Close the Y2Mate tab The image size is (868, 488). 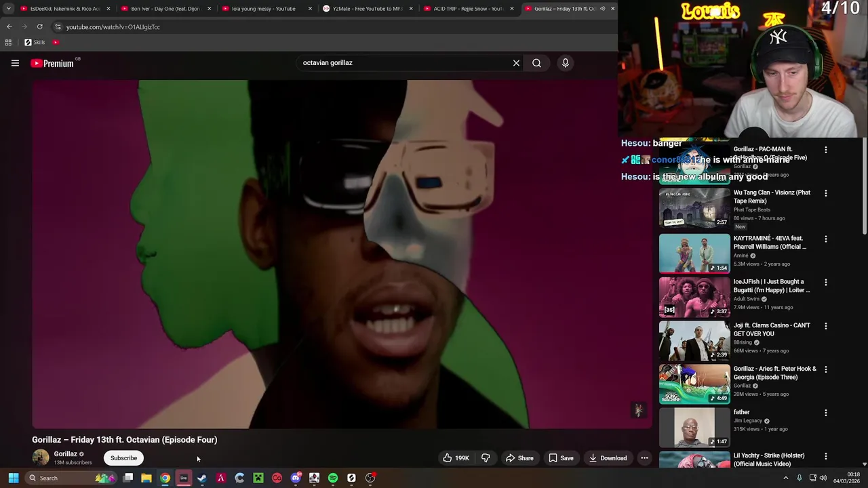pos(411,9)
